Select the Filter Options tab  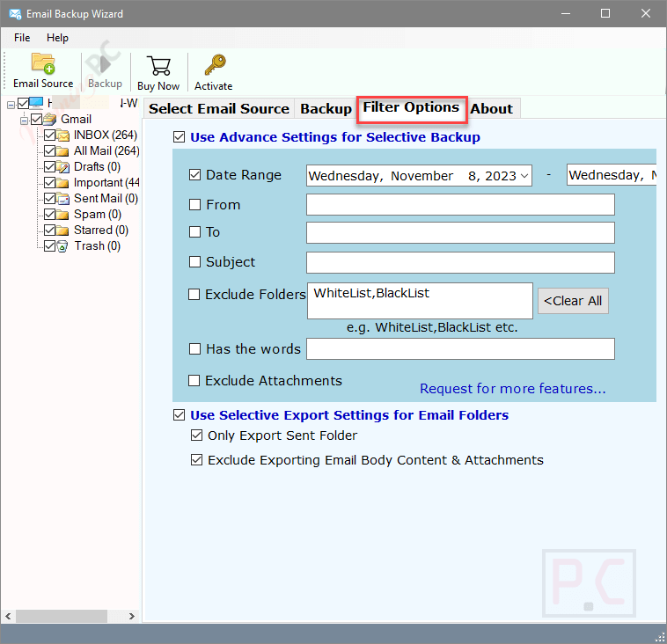click(411, 107)
